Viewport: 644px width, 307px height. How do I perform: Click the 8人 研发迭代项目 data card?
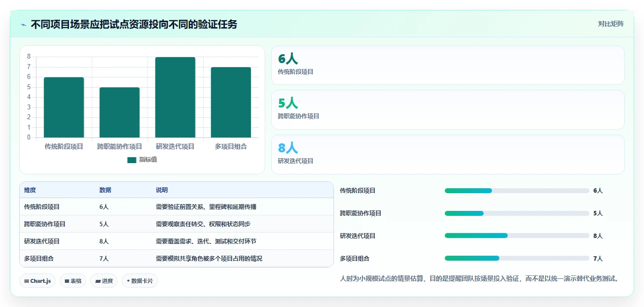coord(448,154)
